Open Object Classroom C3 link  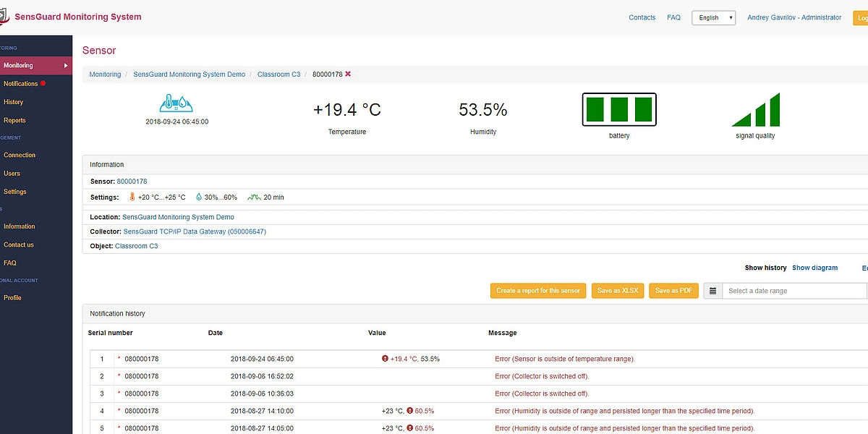[x=136, y=246]
